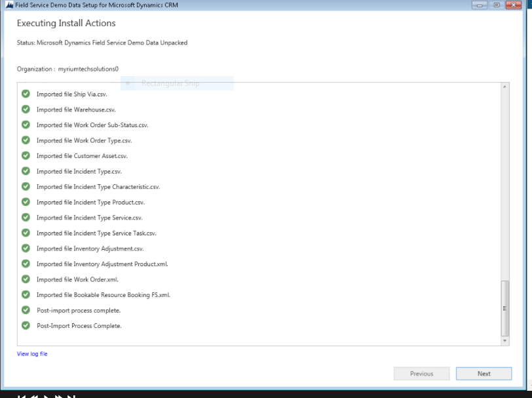Maximize the Field Service Demo Data Setup window
Screen dimensions: 532x398
tap(497, 5)
